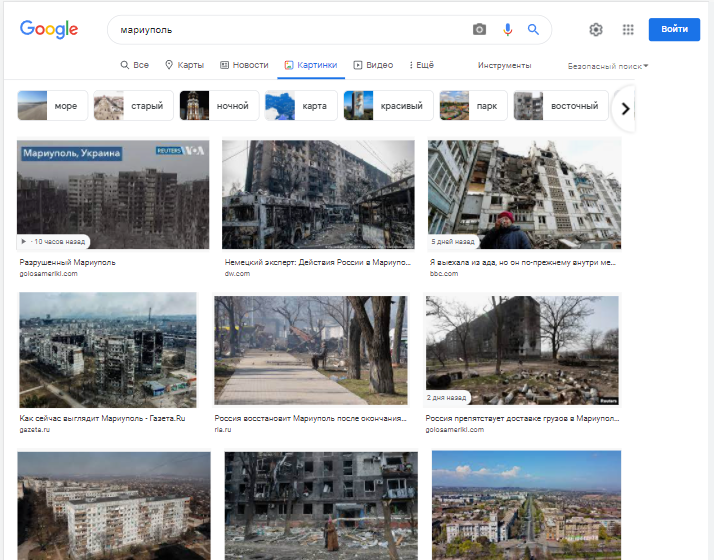This screenshot has width=714, height=560.
Task: Activate the microphone voice search icon
Action: (507, 30)
